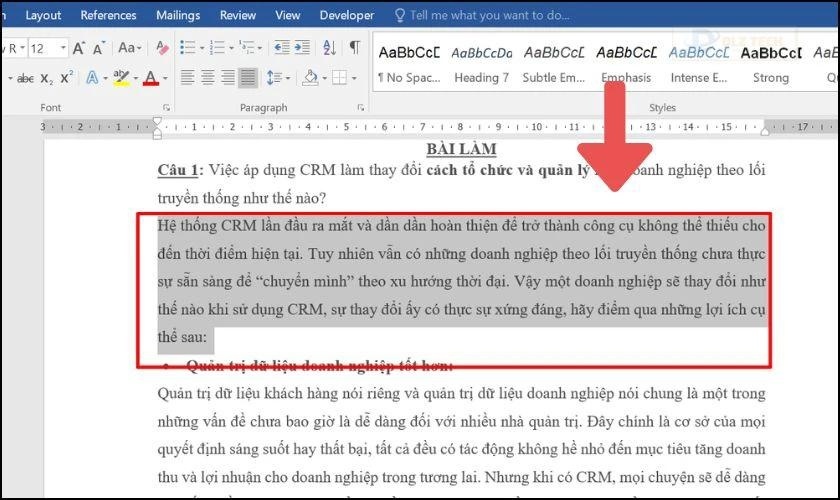Click the Clear All Formatting eraser icon
Screen dimensions: 840x500
pyautogui.click(x=162, y=48)
